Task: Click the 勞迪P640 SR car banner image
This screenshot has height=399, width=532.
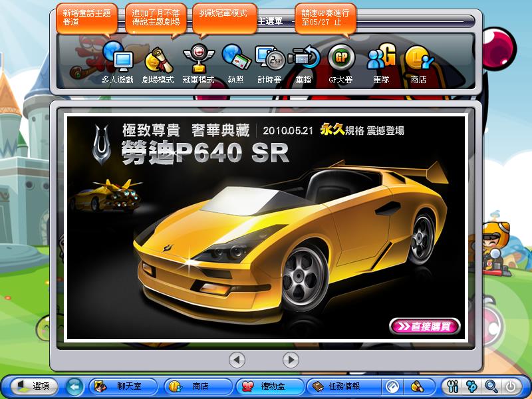Action: [x=266, y=227]
